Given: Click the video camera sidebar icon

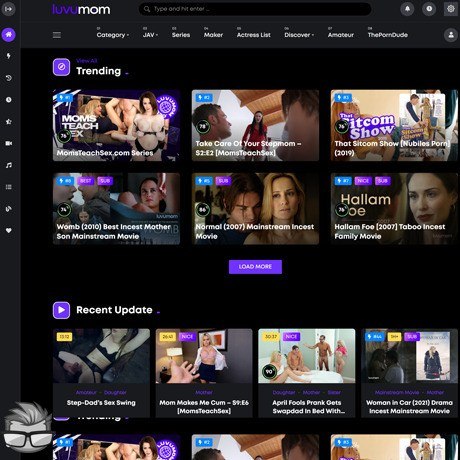Looking at the screenshot, I should tap(9, 143).
